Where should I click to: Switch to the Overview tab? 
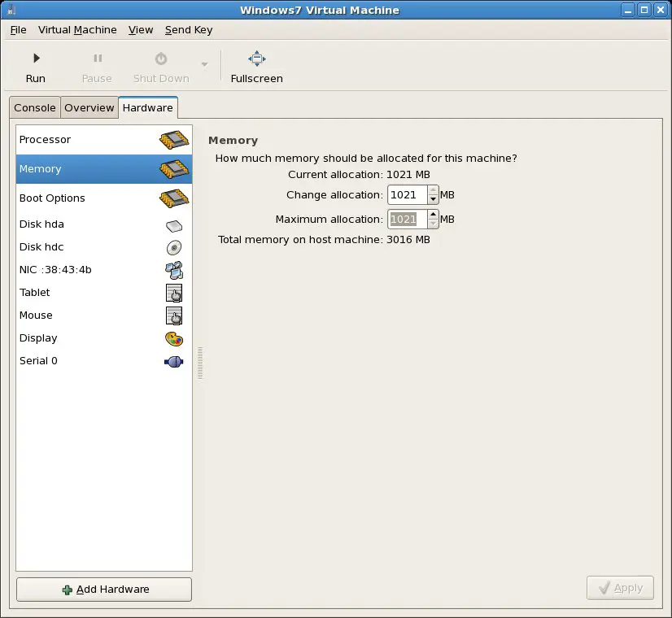click(89, 108)
